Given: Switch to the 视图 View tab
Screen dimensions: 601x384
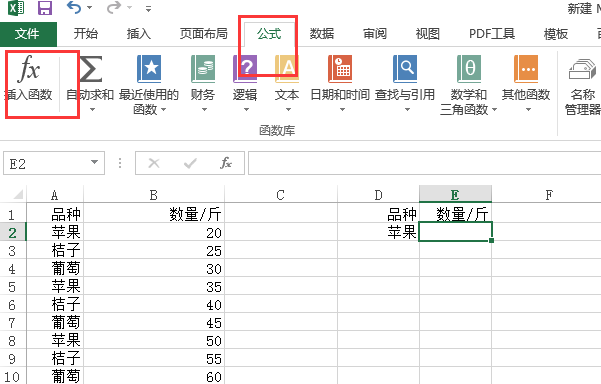Looking at the screenshot, I should 428,34.
